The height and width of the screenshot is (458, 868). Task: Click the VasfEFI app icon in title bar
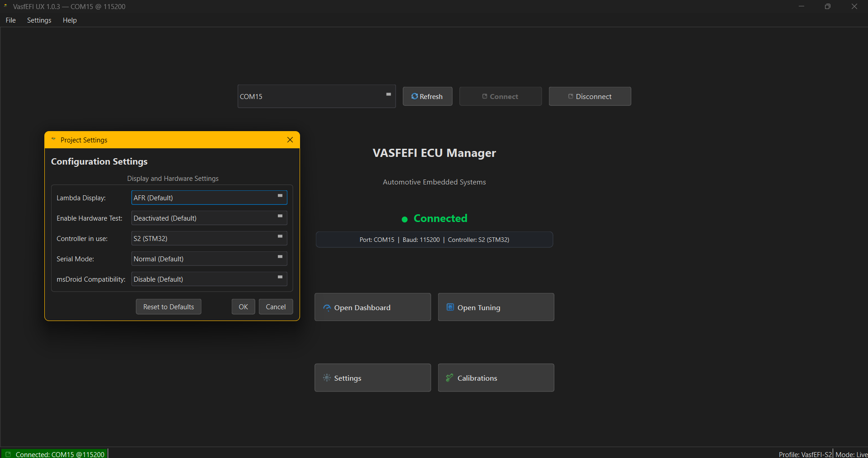pyautogui.click(x=5, y=6)
